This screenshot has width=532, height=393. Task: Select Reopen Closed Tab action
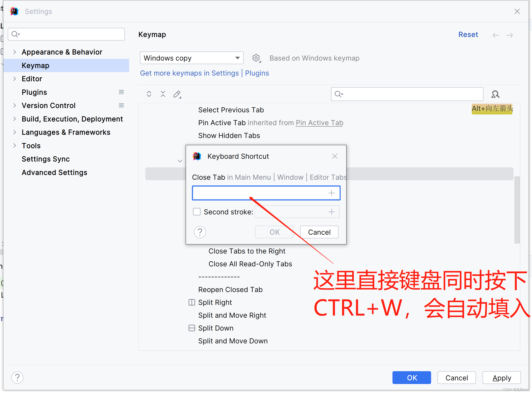pos(230,290)
